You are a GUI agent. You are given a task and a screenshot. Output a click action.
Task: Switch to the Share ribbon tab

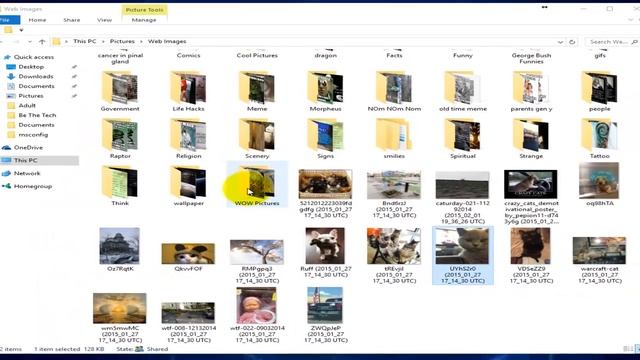(71, 20)
